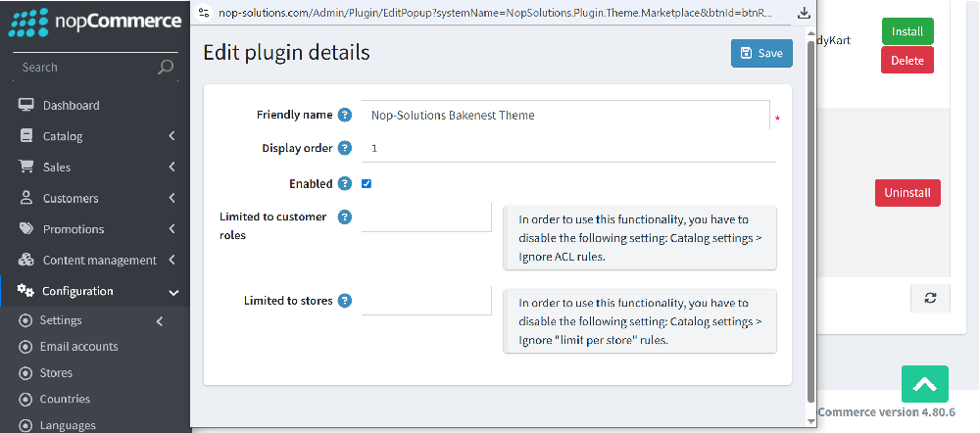Image resolution: width=980 pixels, height=433 pixels.
Task: Click the search magnifier icon in sidebar
Action: (x=166, y=68)
